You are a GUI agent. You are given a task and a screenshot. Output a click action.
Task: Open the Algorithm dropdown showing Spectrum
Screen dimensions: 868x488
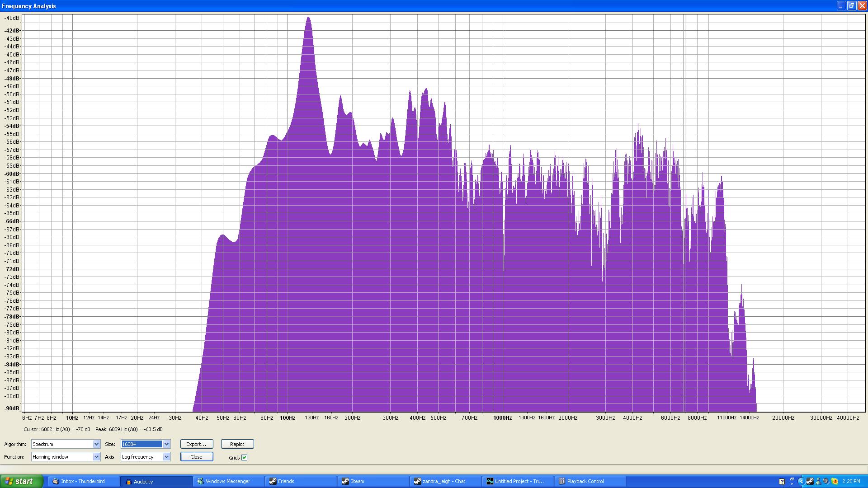pos(66,444)
